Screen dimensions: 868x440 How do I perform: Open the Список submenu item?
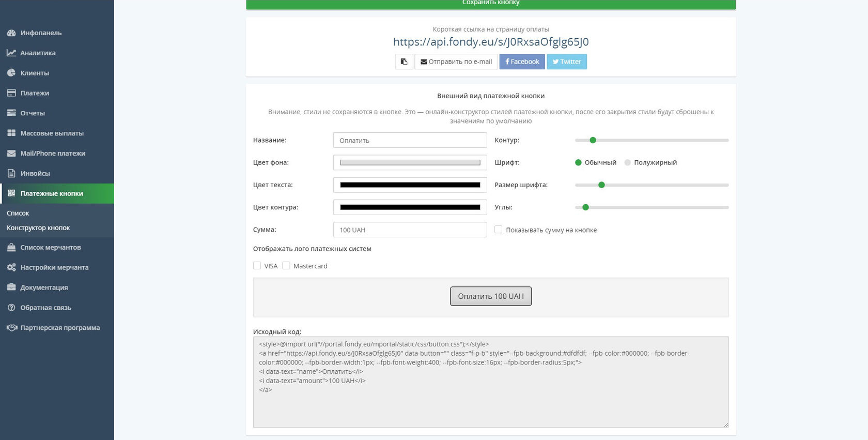[x=18, y=213]
